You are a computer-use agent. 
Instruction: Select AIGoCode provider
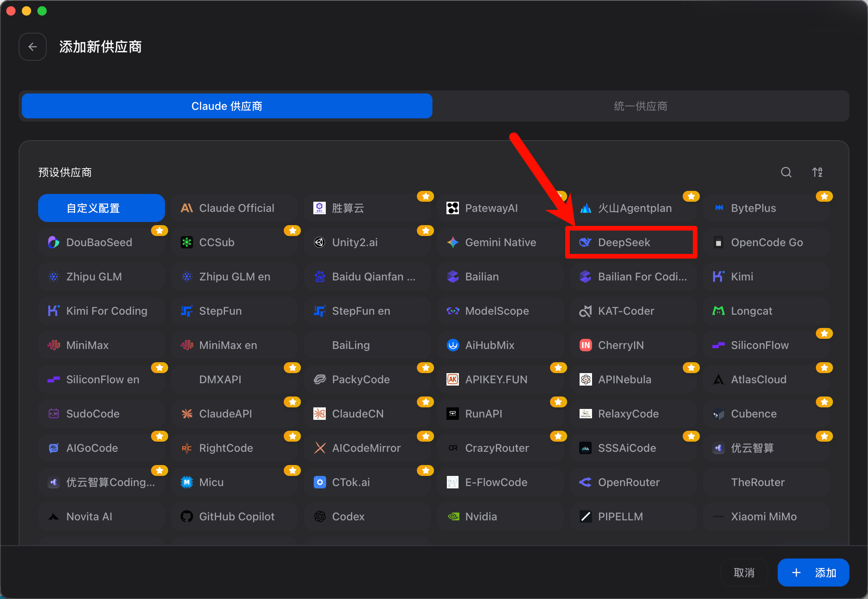pyautogui.click(x=101, y=448)
